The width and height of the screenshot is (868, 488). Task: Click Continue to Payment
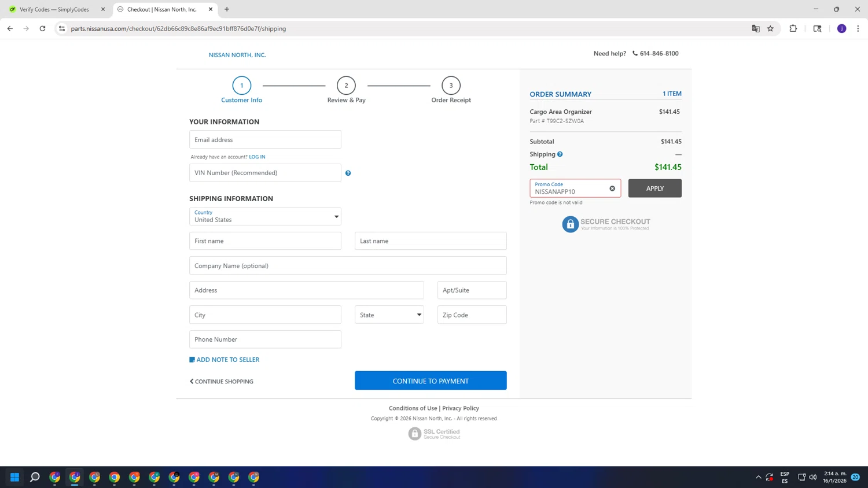[431, 380]
